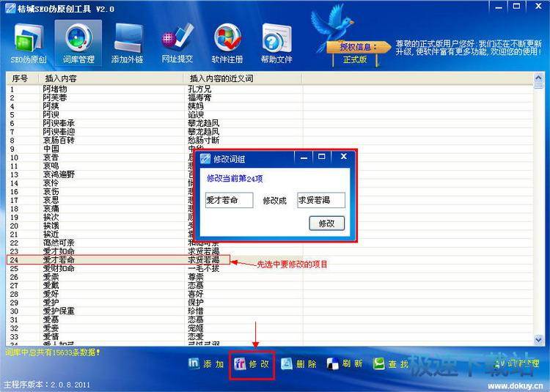Open the 添加外链 toolbar icon

coord(128,44)
